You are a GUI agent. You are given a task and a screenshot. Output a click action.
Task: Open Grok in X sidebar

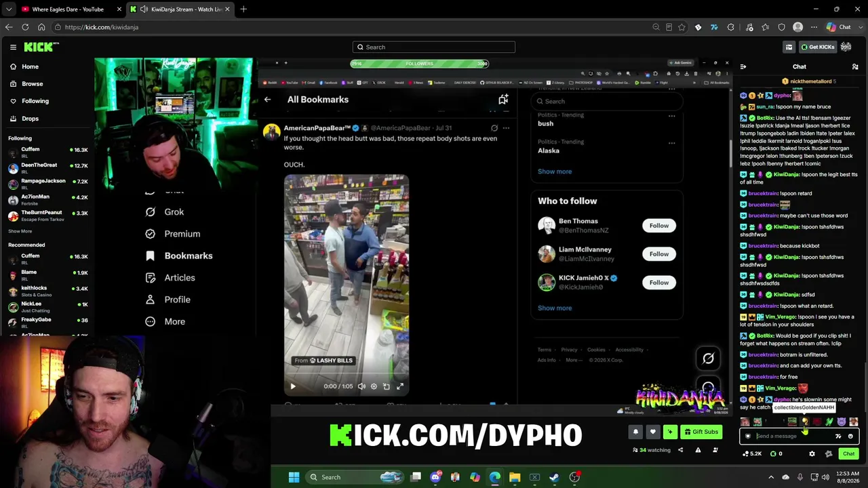tap(165, 212)
